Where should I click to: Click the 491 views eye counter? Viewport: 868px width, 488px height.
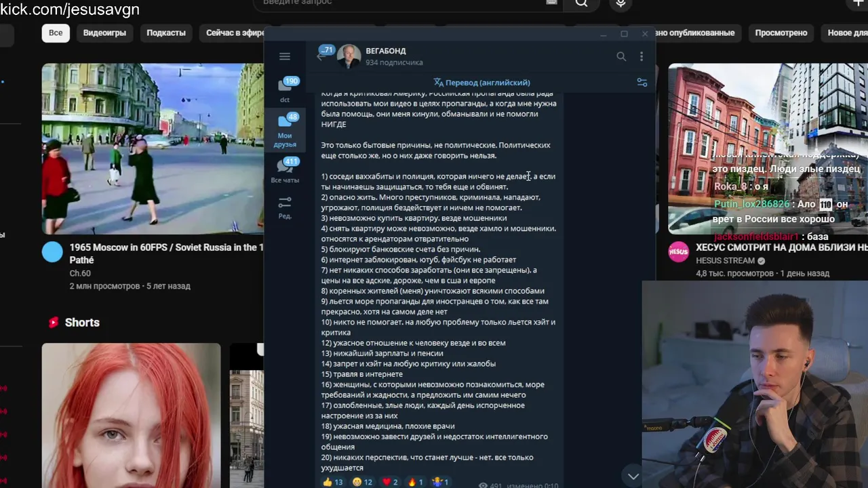point(490,486)
